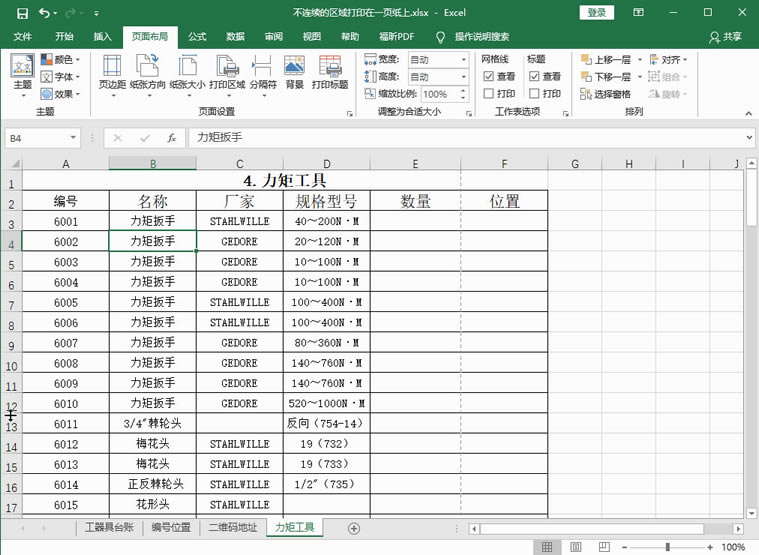The height and width of the screenshot is (555, 759).
Task: Click the Background (背景) button
Action: (x=294, y=72)
